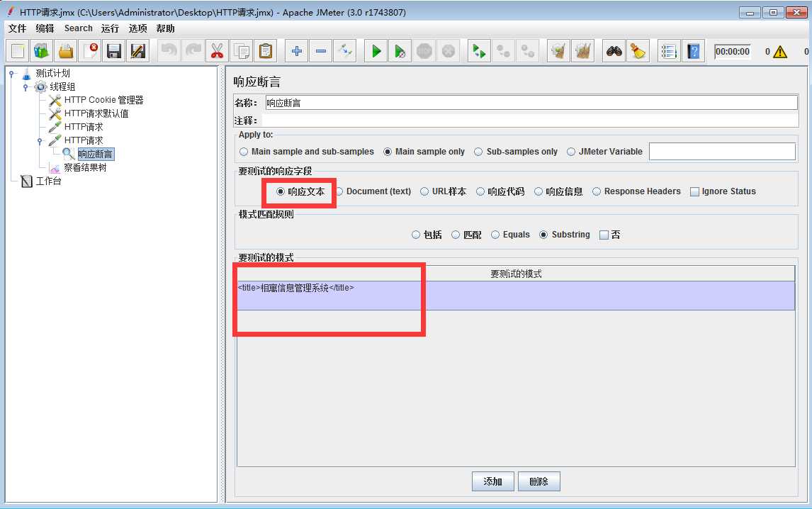The width and height of the screenshot is (812, 509).
Task: Click the JMeter Variable name text field
Action: [x=722, y=151]
